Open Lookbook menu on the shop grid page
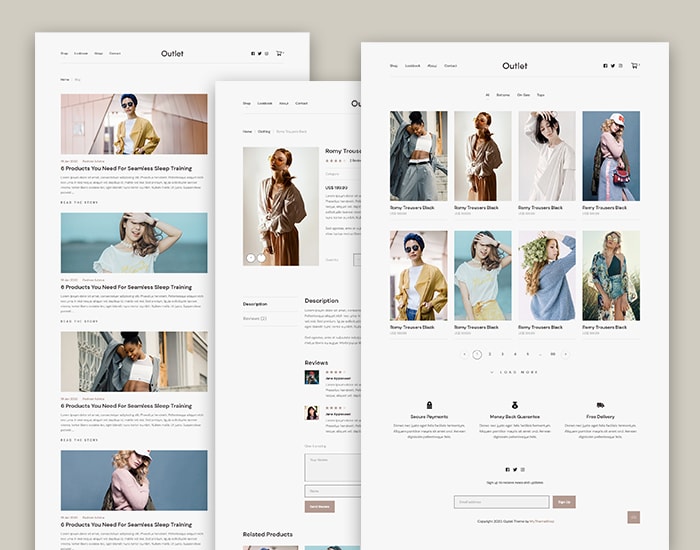Viewport: 700px width, 550px height. tap(412, 66)
